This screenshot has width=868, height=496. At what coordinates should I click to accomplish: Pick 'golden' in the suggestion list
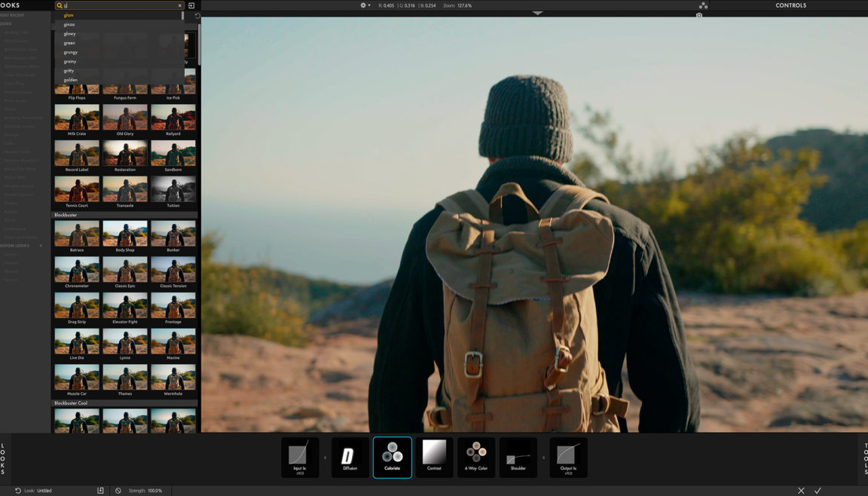point(71,80)
